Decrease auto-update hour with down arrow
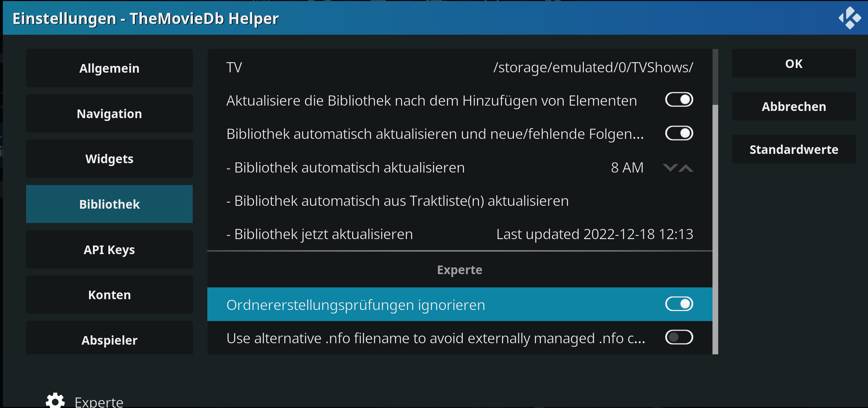Viewport: 868px width, 408px height. tap(670, 167)
